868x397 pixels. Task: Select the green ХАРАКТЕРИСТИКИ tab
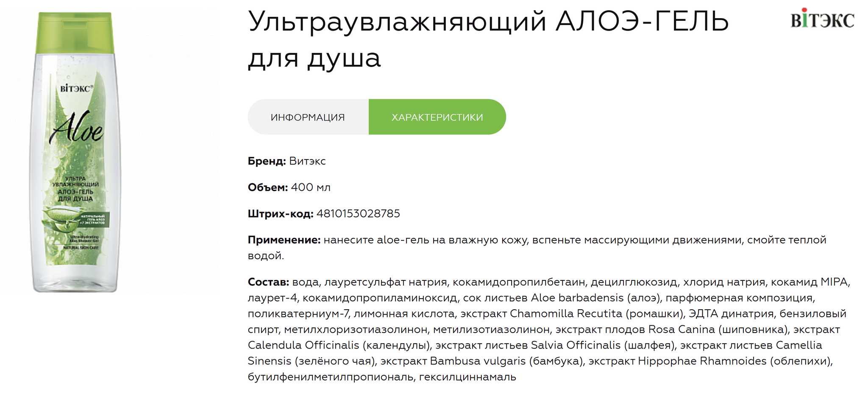point(437,117)
